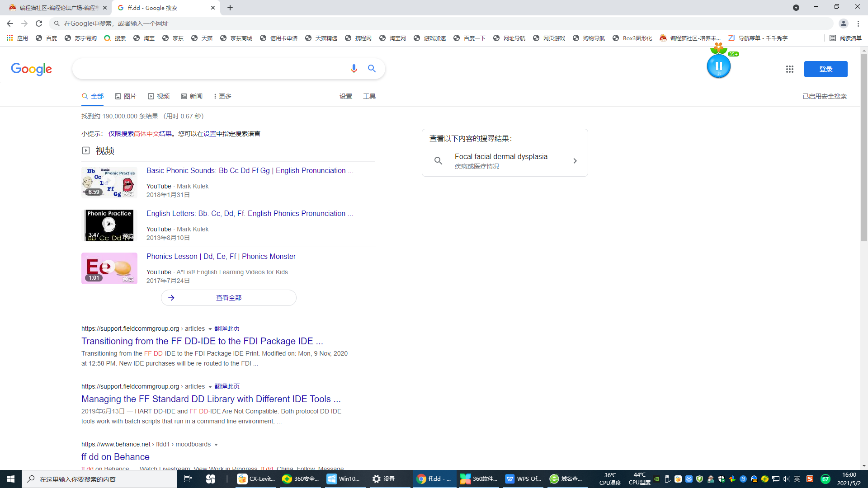Open the 苏宁易购 bookmark
This screenshot has height=488, width=868.
[x=80, y=38]
